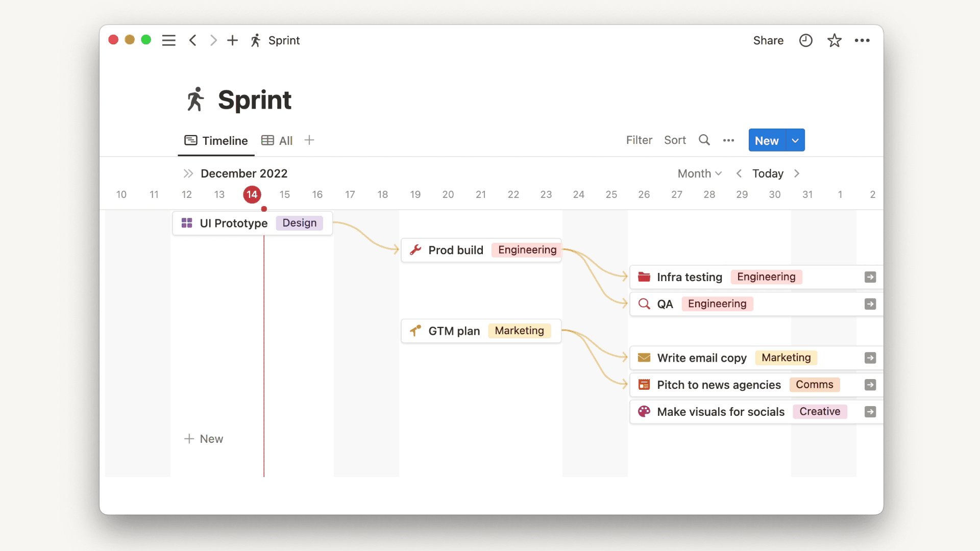Click the Share button

[768, 40]
